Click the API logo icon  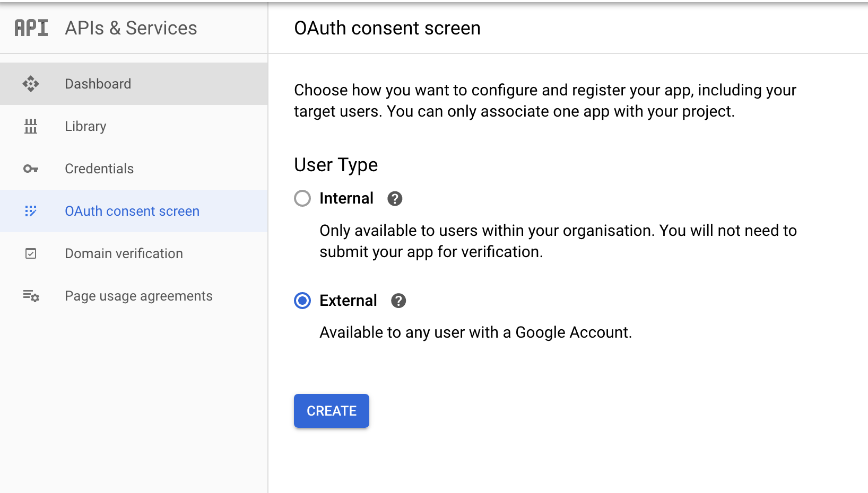click(31, 28)
